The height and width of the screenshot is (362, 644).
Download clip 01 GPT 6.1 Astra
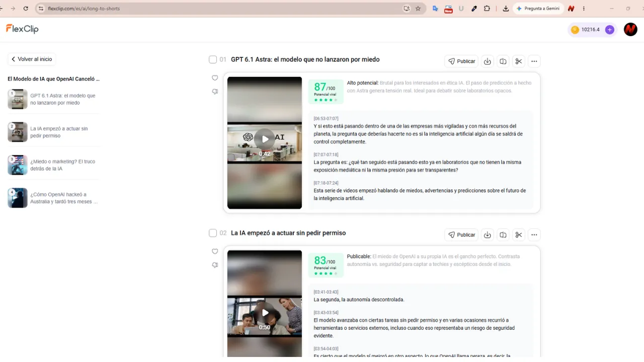tap(487, 61)
